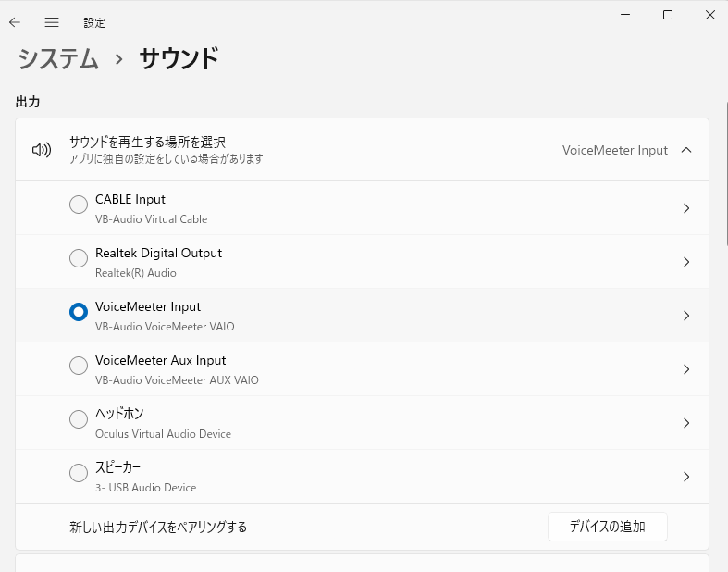Click VB-Audio VoiceMeeter VAIO subtitle
Screen dimensions: 728x572
pos(165,327)
